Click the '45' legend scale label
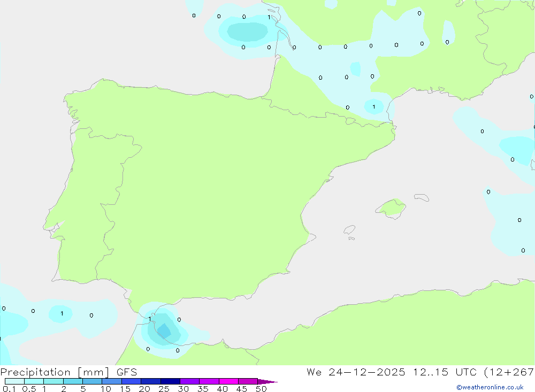 coord(242,389)
